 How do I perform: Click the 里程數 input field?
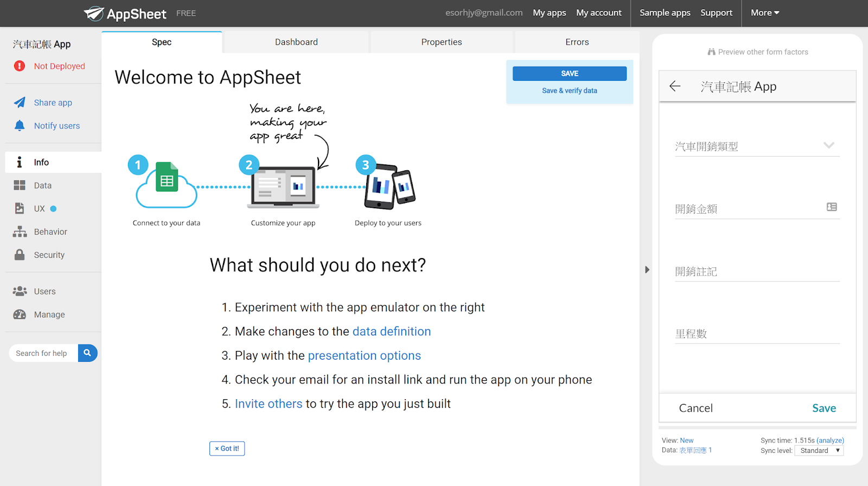coord(757,334)
